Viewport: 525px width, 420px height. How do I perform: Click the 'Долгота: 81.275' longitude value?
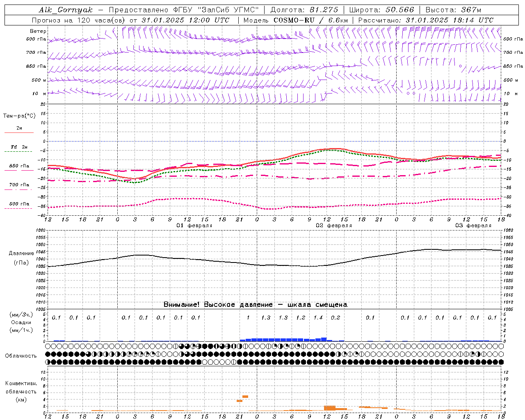[304, 10]
